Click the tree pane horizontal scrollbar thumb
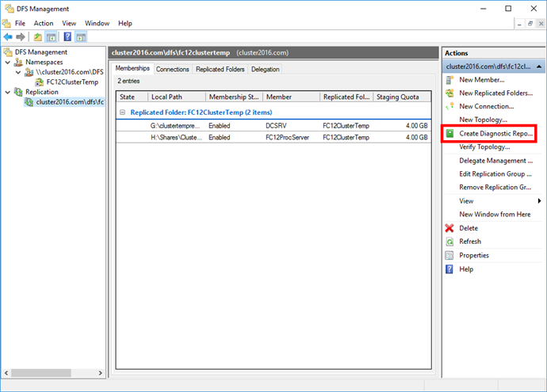Screen dimensions: 547x392 41,373
